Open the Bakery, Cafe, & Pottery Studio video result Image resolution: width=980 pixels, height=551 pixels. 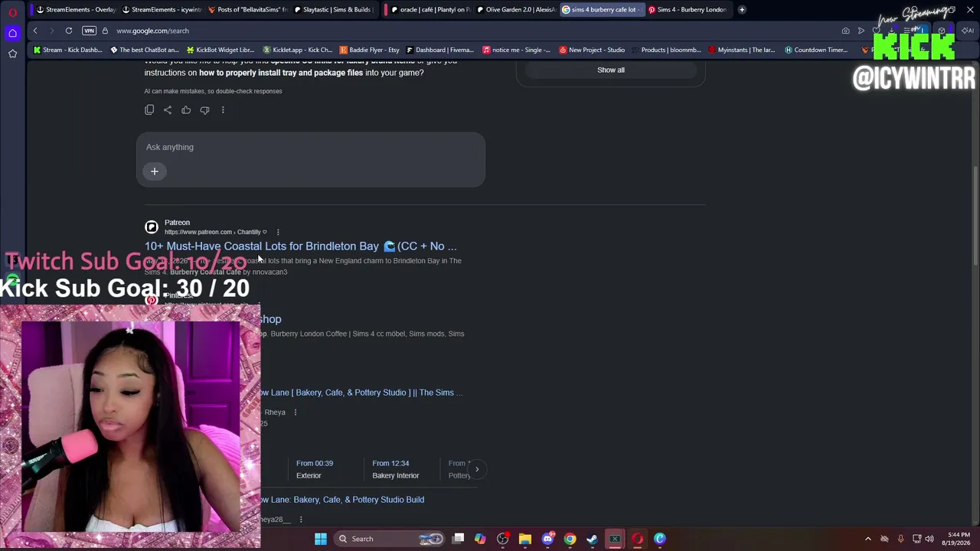point(361,393)
